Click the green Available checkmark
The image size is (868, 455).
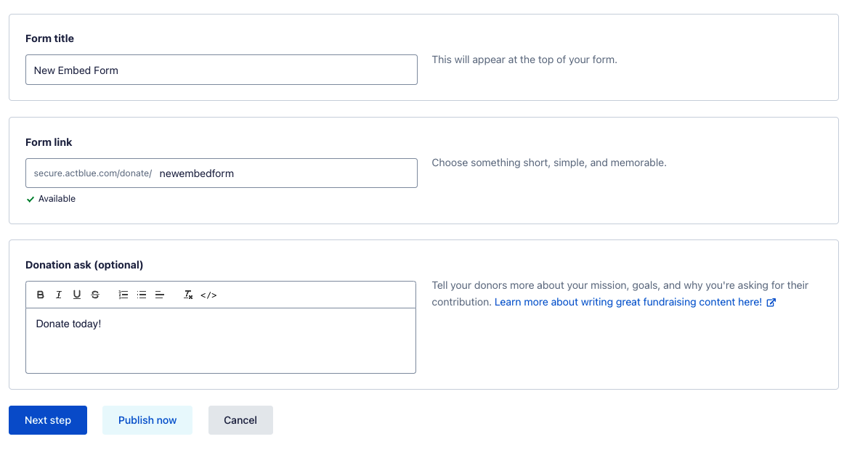click(x=31, y=199)
